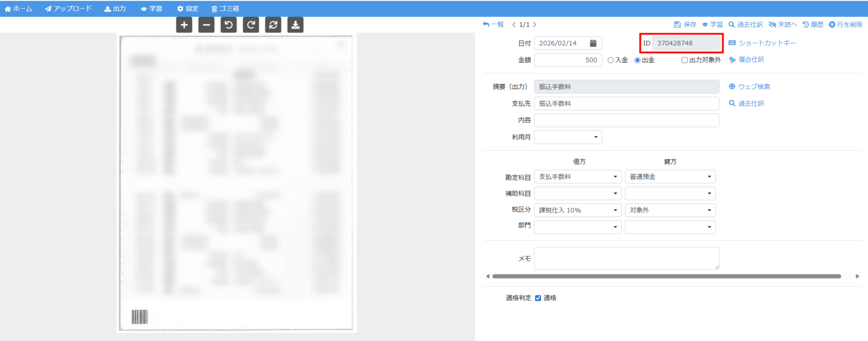Viewport: 868px width, 341px height.
Task: Click the zoom in plus icon
Action: tap(184, 25)
